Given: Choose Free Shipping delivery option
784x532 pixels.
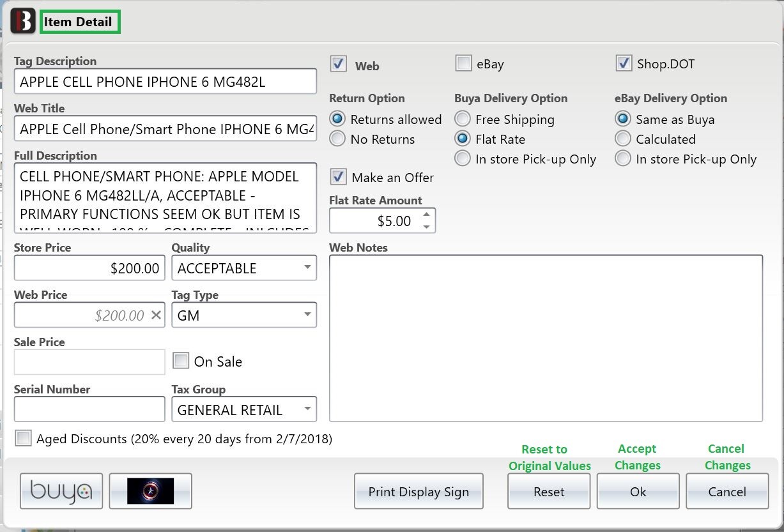Looking at the screenshot, I should coord(463,119).
